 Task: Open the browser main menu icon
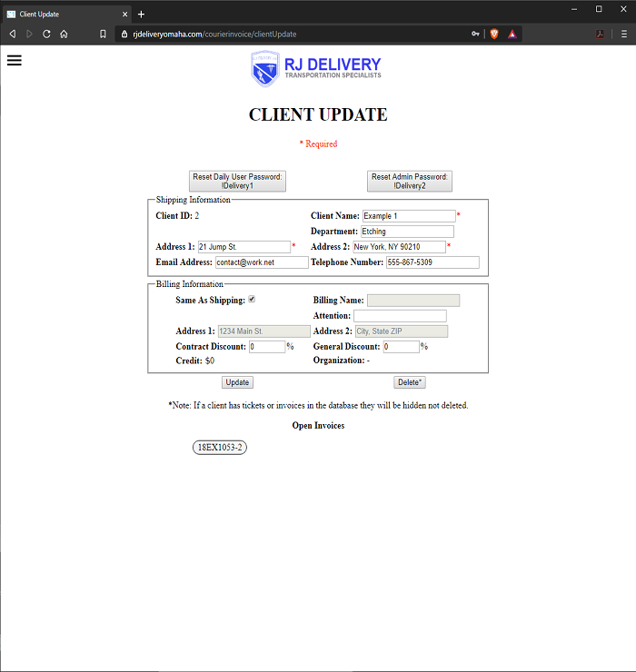click(x=624, y=34)
